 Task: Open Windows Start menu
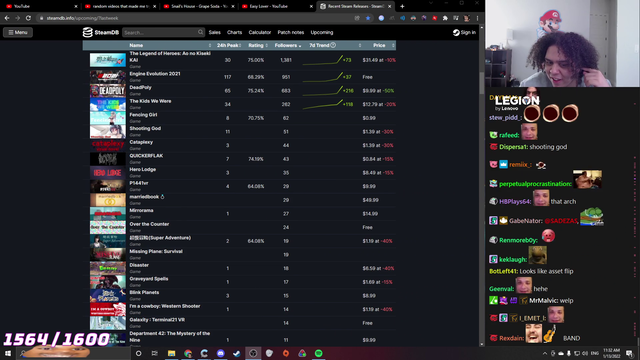pyautogui.click(x=8, y=353)
